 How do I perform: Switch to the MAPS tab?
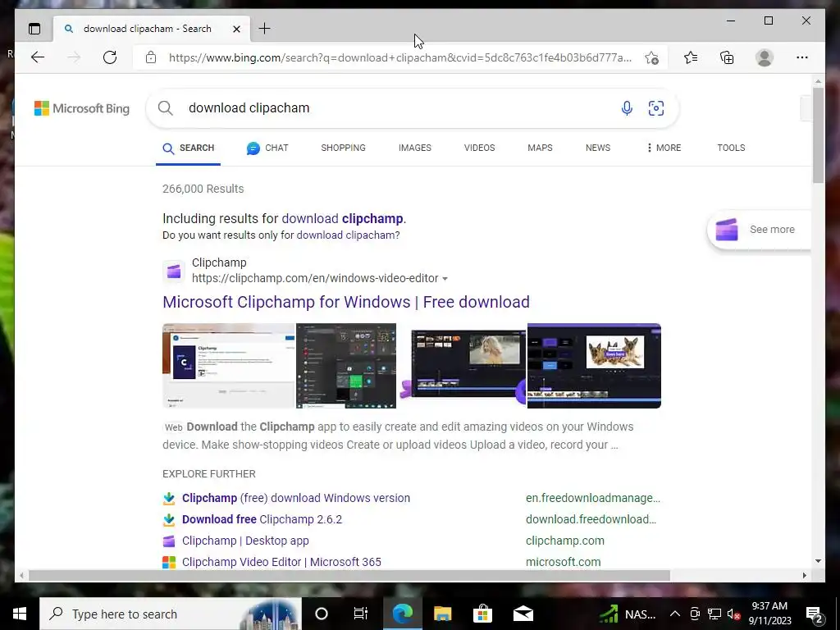540,148
